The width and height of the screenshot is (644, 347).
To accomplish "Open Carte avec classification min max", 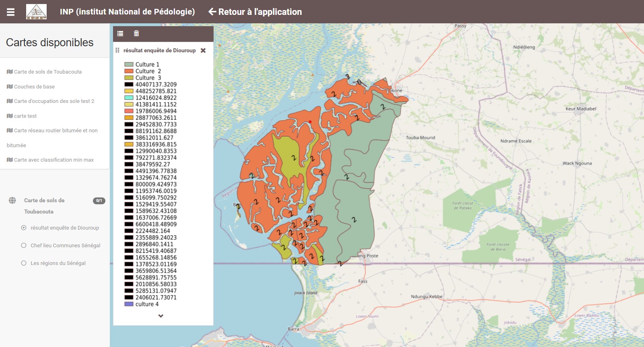I will (53, 160).
